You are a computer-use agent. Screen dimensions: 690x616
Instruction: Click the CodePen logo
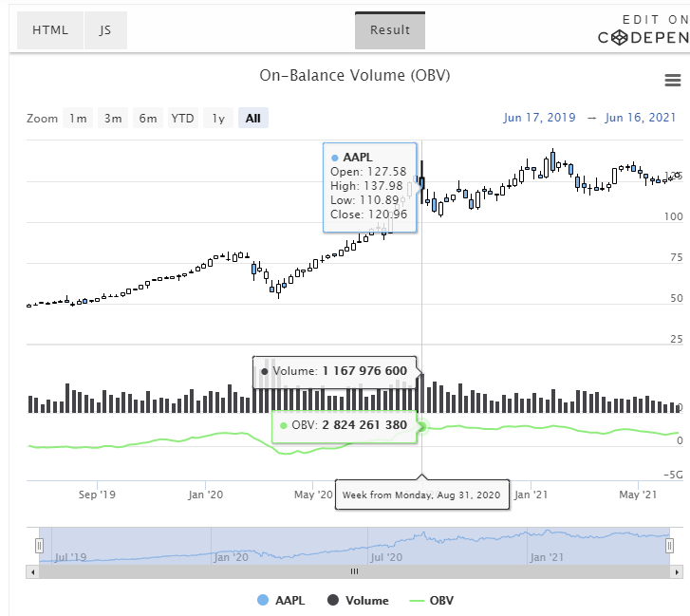pos(643,38)
